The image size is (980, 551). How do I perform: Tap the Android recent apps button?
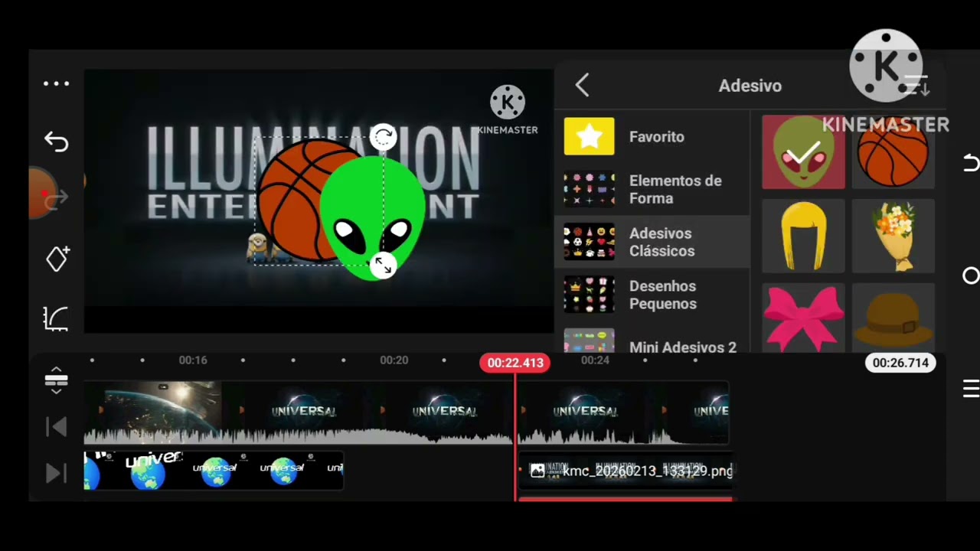click(x=971, y=389)
